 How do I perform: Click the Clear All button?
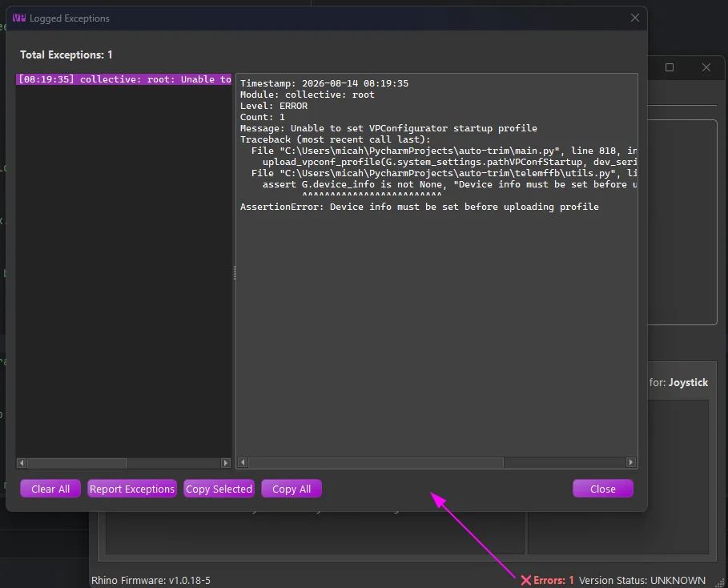pyautogui.click(x=50, y=489)
